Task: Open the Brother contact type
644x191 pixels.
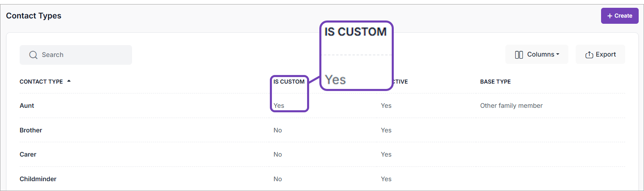Action: [31, 130]
